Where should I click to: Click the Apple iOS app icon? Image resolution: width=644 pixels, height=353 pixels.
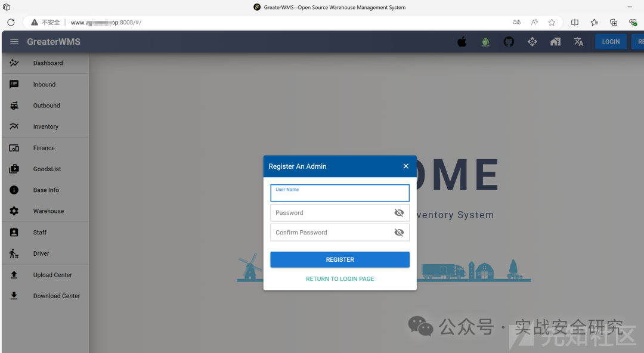click(x=462, y=42)
